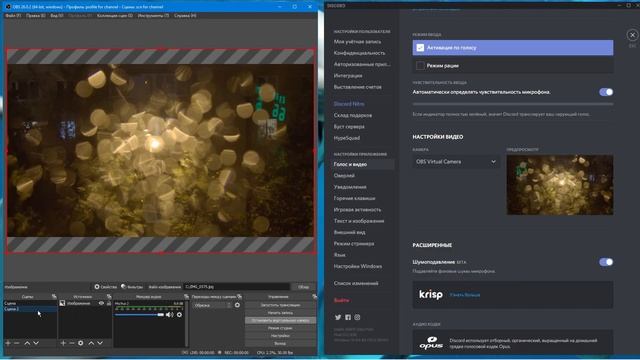Viewport: 640px width, 360px height.
Task: Add a new source in OBS Sources panel
Action: tap(63, 343)
